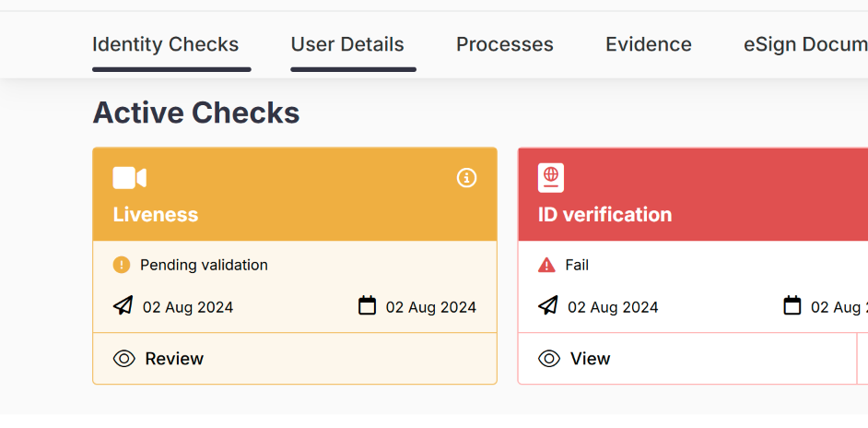The width and height of the screenshot is (868, 428).
Task: Click the ID verification passport icon
Action: coord(551,178)
